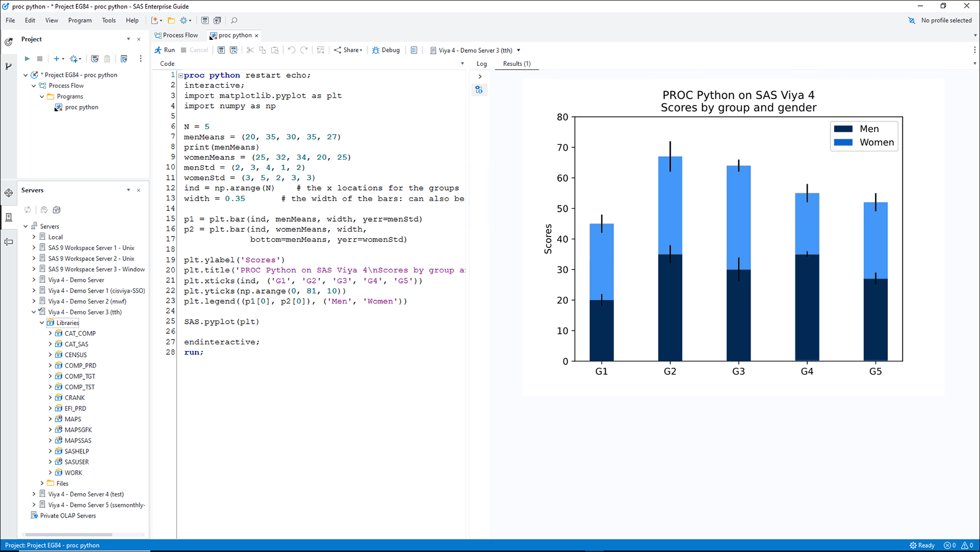Close the Project pane
The width and height of the screenshot is (980, 552).
click(139, 39)
